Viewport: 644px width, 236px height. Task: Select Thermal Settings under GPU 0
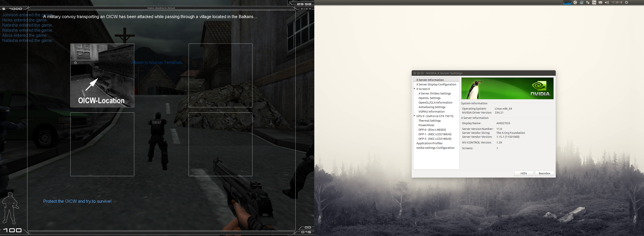point(430,121)
